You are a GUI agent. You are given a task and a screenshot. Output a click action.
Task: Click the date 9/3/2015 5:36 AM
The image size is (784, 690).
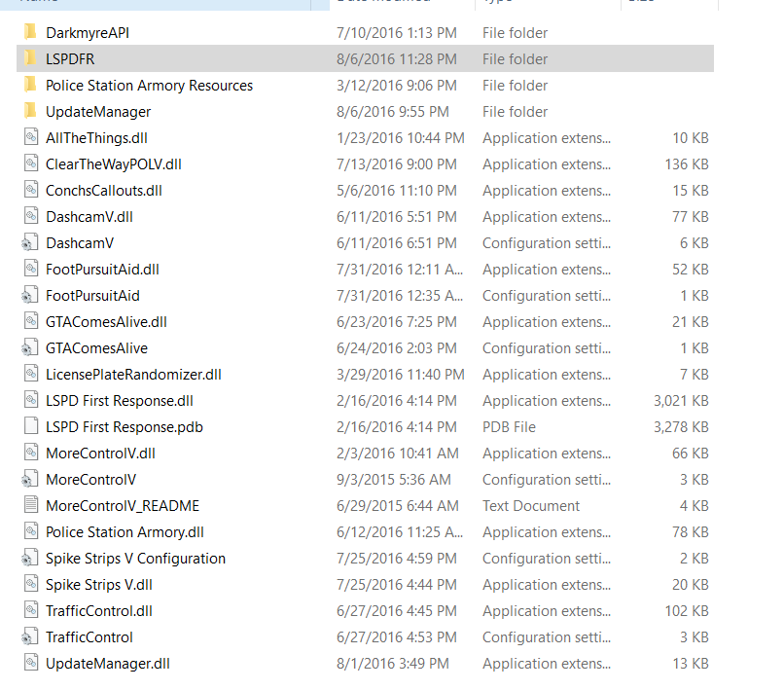(x=394, y=480)
